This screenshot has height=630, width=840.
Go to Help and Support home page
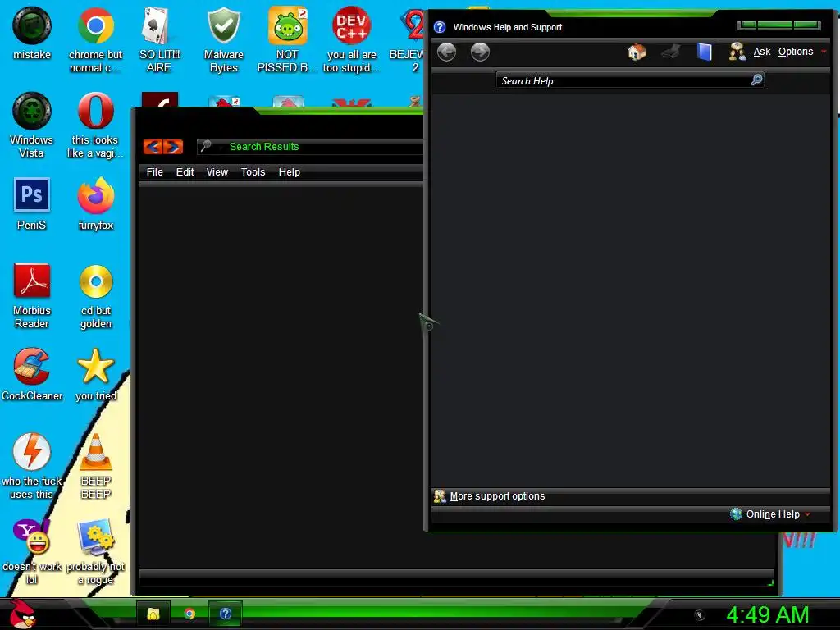pos(637,52)
